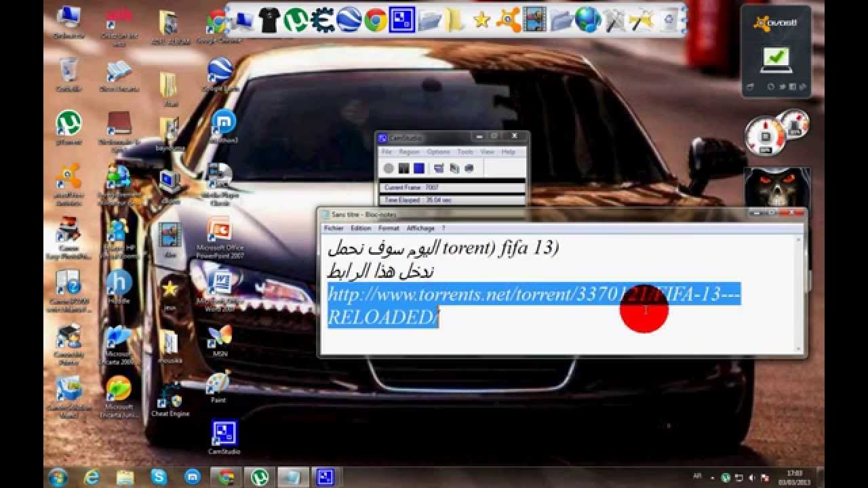
Task: Switch to uTorrent in the taskbar
Action: pos(259,477)
